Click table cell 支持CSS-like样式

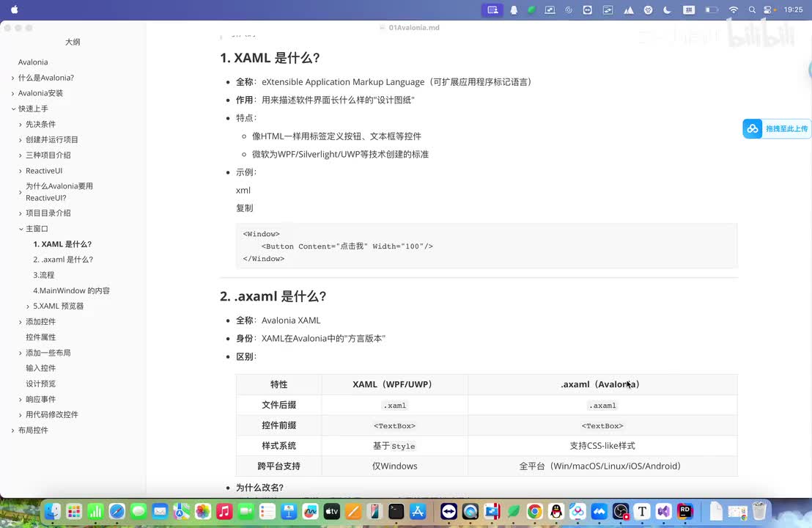602,446
